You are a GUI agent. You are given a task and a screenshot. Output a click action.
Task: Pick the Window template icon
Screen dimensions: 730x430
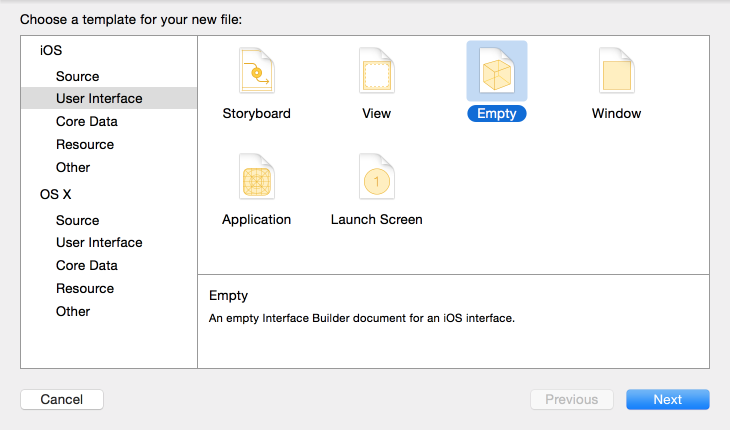(616, 72)
